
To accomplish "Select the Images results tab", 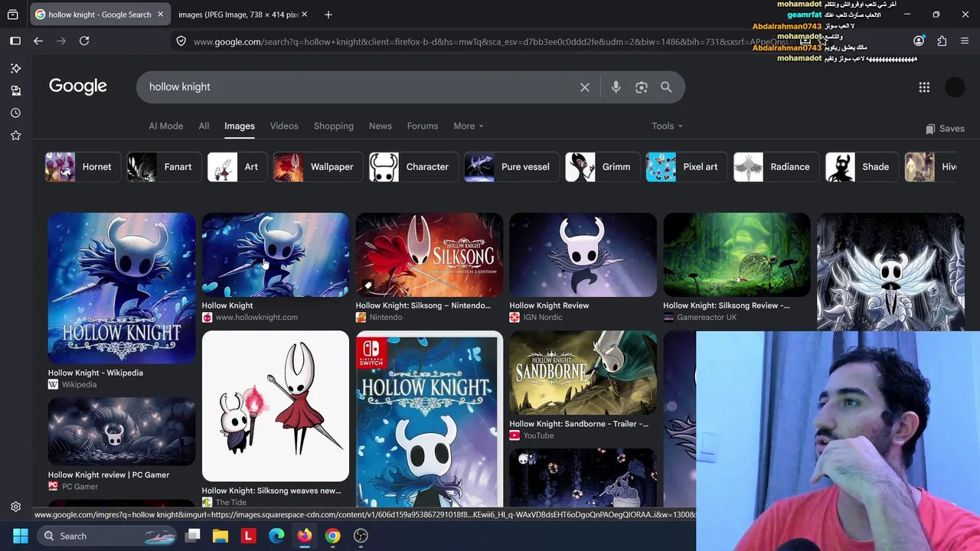I will pos(240,126).
